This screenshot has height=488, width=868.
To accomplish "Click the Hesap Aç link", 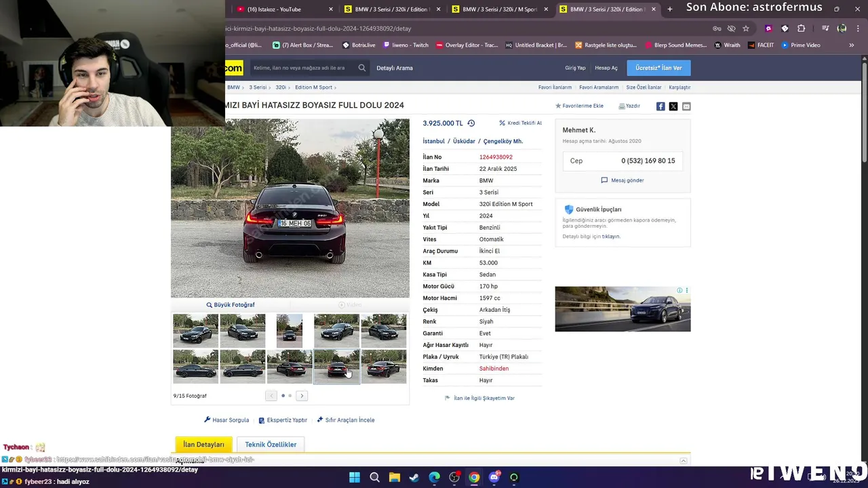I will 606,68.
